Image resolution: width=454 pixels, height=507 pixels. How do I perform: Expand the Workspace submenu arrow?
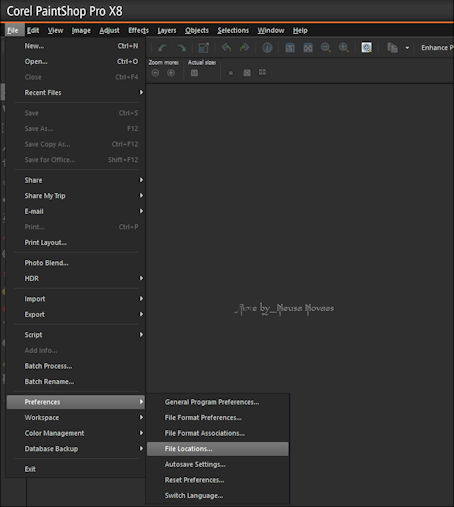click(x=141, y=417)
